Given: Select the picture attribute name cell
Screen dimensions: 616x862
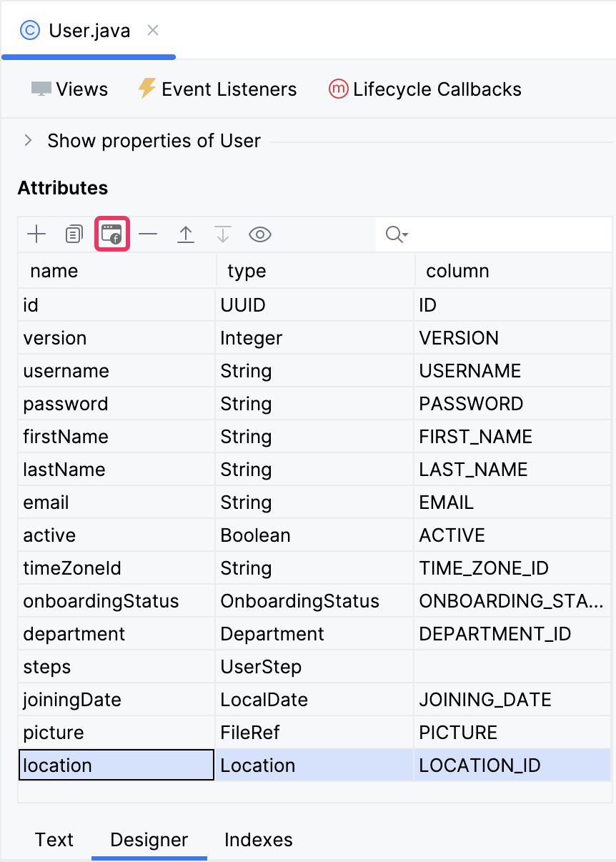Looking at the screenshot, I should point(54,733).
